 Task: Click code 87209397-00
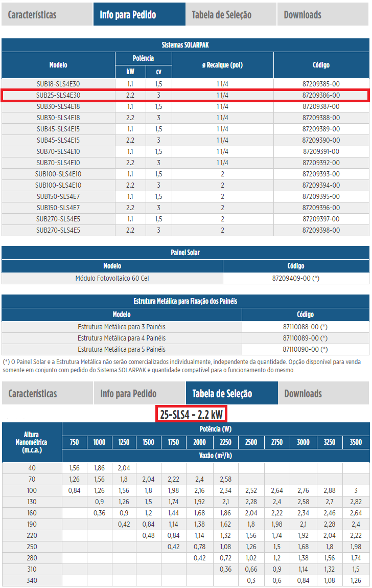pos(321,219)
